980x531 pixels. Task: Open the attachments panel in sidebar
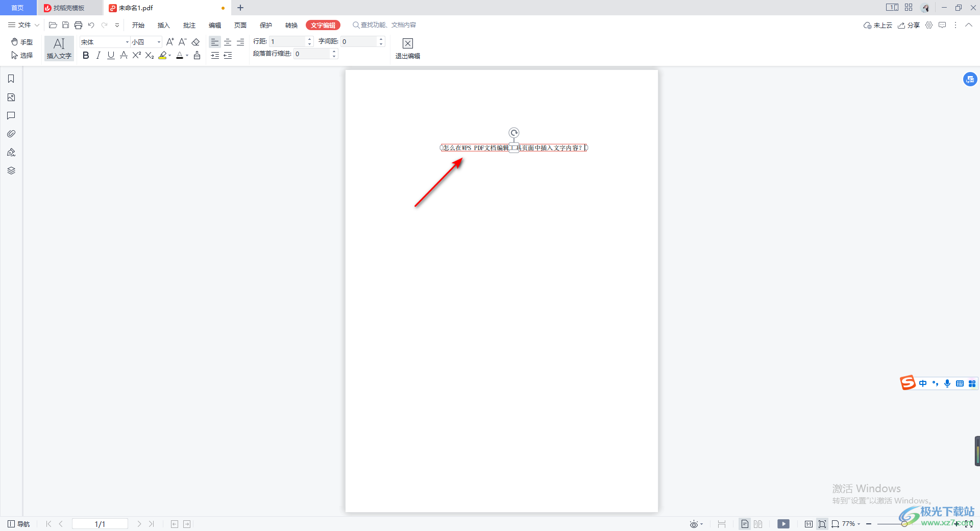(11, 134)
